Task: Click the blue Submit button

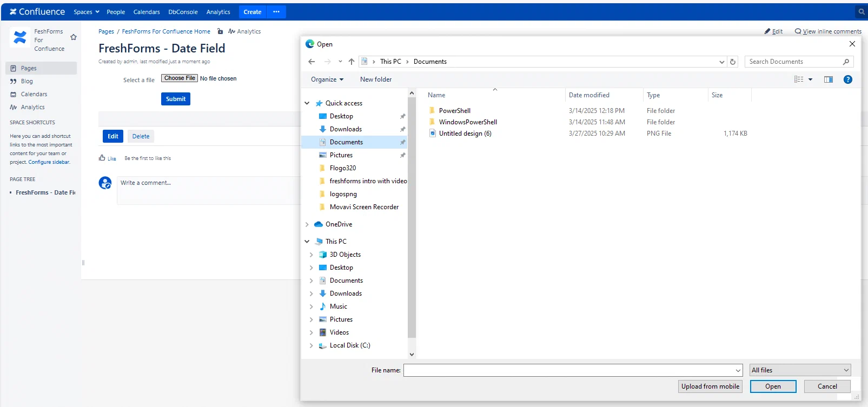Action: (176, 99)
